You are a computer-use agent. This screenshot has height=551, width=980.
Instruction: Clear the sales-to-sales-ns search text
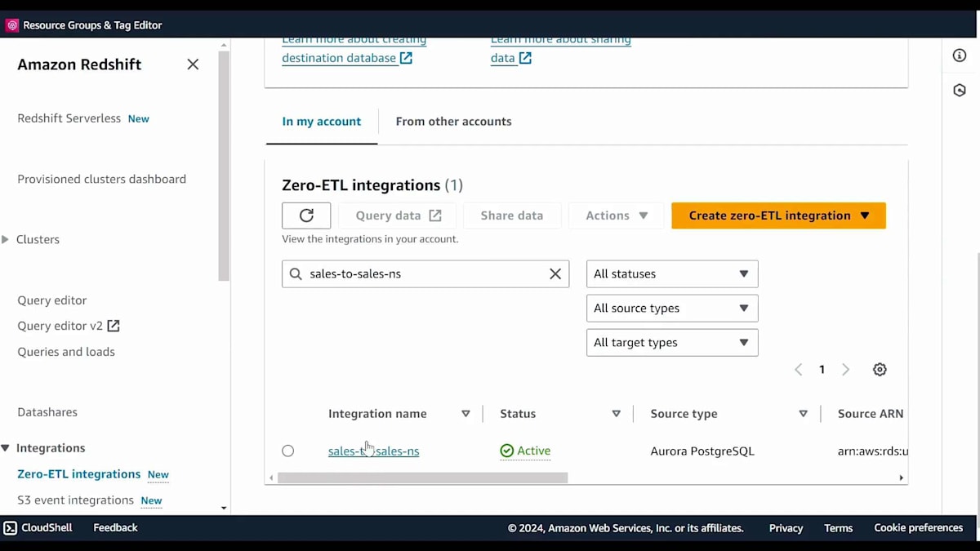click(x=555, y=274)
